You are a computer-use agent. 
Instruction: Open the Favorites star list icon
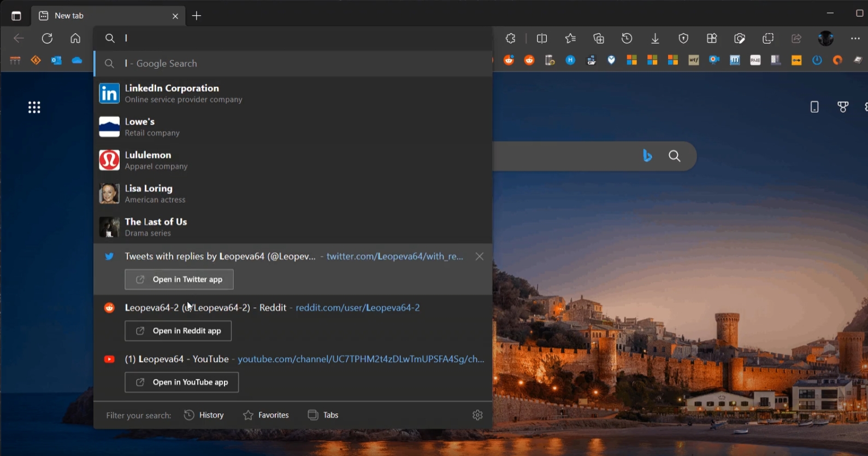coord(570,38)
